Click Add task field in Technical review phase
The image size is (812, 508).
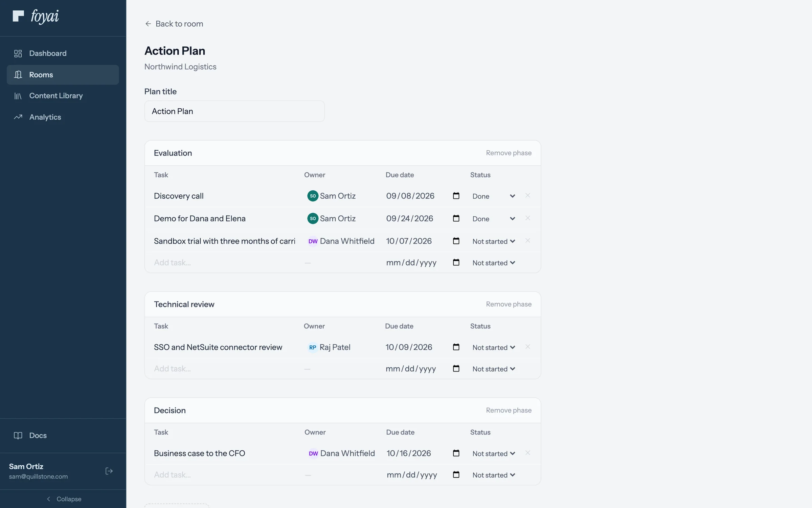[x=225, y=368]
